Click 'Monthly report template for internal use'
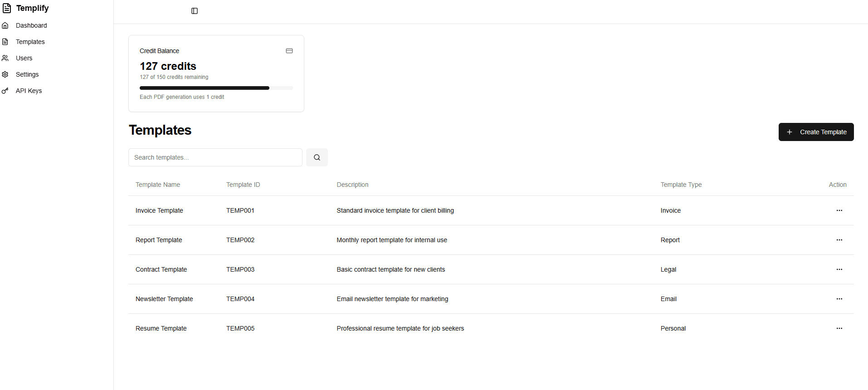This screenshot has height=390, width=868. coord(392,240)
